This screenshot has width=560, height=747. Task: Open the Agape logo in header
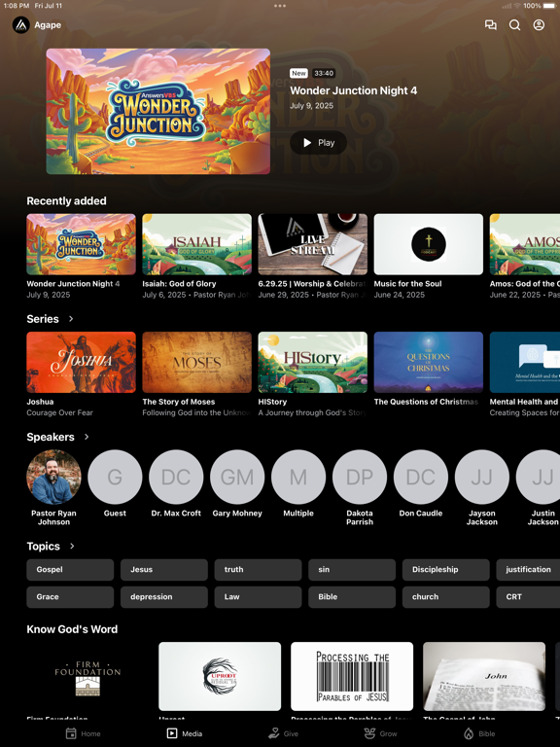point(21,24)
